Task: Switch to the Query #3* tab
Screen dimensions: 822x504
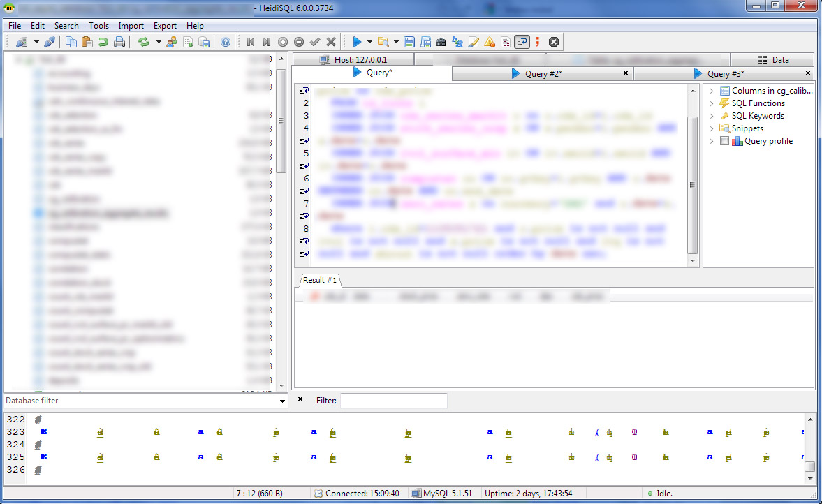Action: (724, 74)
